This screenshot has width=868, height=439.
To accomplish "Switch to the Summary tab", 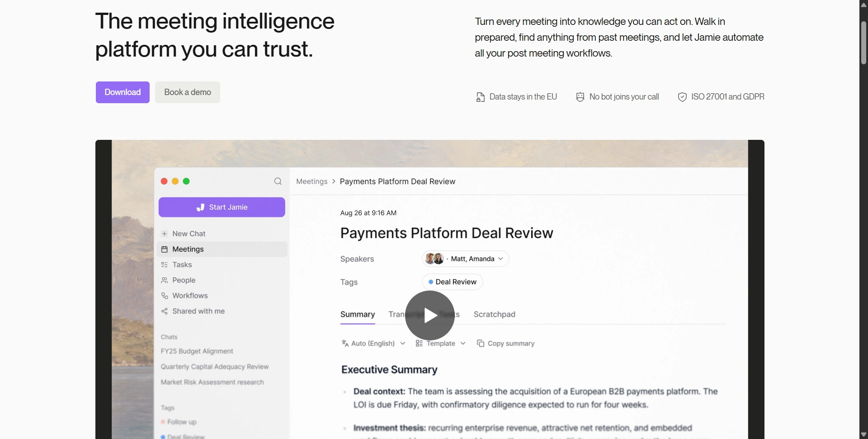I will 358,315.
